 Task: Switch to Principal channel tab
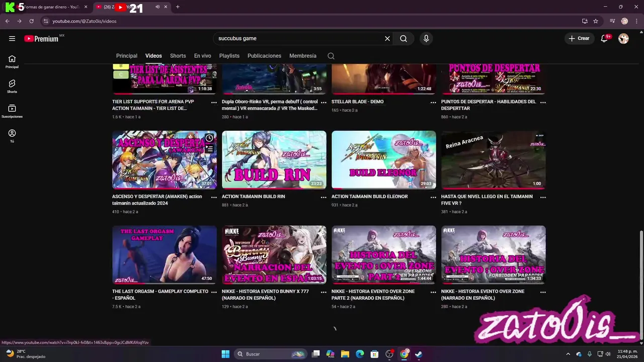coord(127,56)
